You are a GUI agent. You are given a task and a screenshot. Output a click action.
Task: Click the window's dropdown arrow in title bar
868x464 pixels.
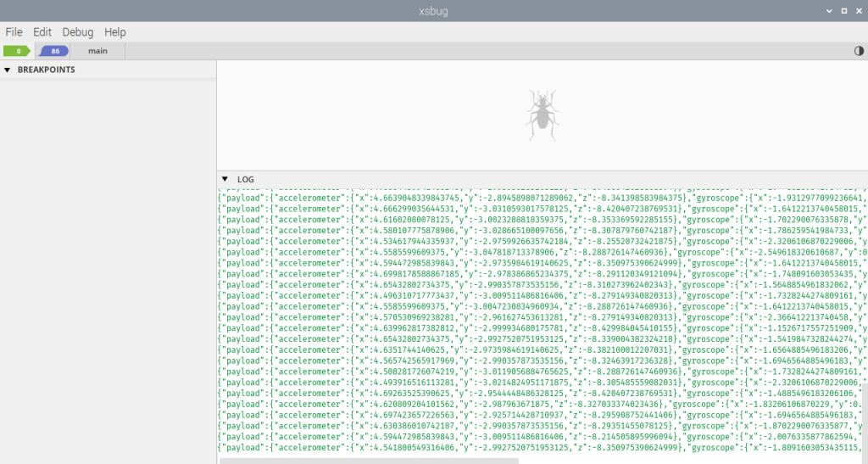829,11
